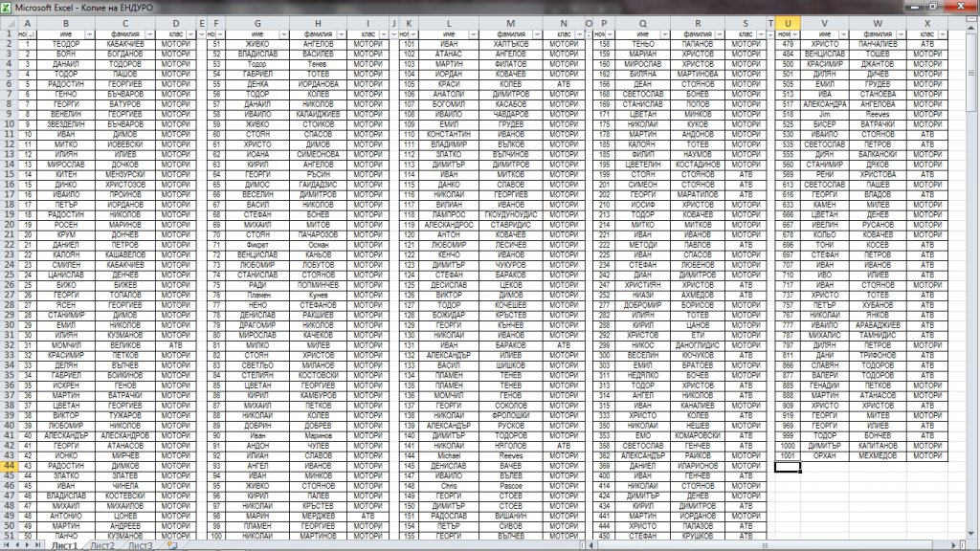Open the име filter dropdown in column G
This screenshot has width=980, height=551.
(283, 34)
